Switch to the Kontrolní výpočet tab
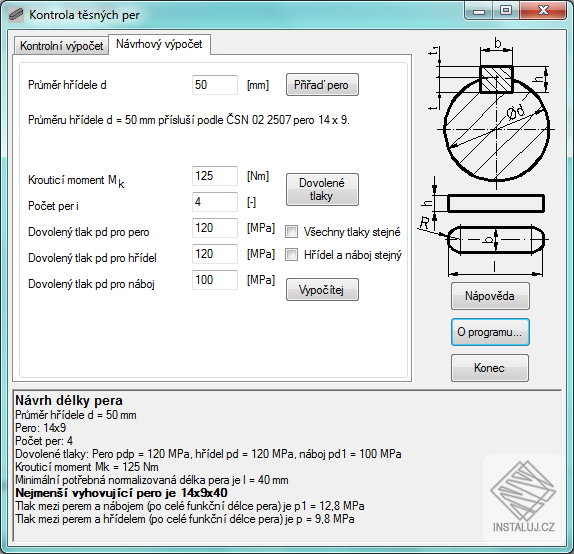 (x=61, y=45)
